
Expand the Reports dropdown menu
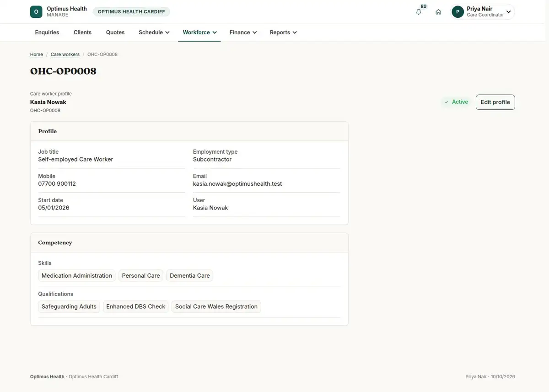point(283,32)
